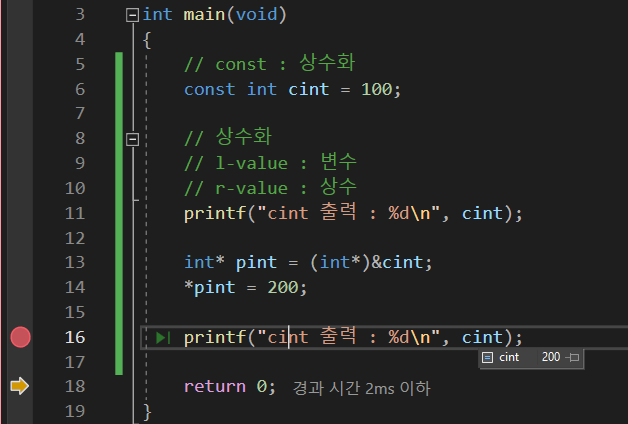This screenshot has height=424, width=628.
Task: Click the value 200 on line 14
Action: click(283, 287)
